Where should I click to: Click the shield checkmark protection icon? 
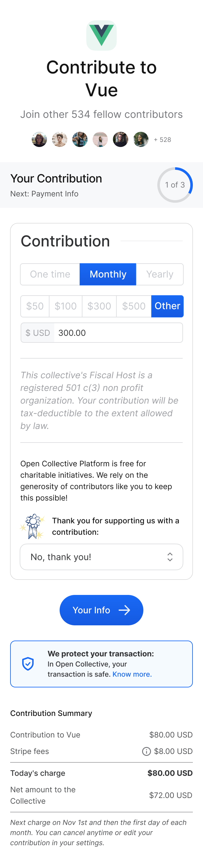click(28, 664)
